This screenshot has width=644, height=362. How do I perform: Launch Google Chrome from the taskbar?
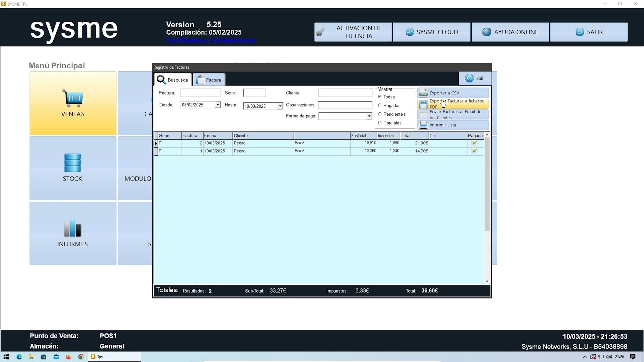(x=81, y=357)
